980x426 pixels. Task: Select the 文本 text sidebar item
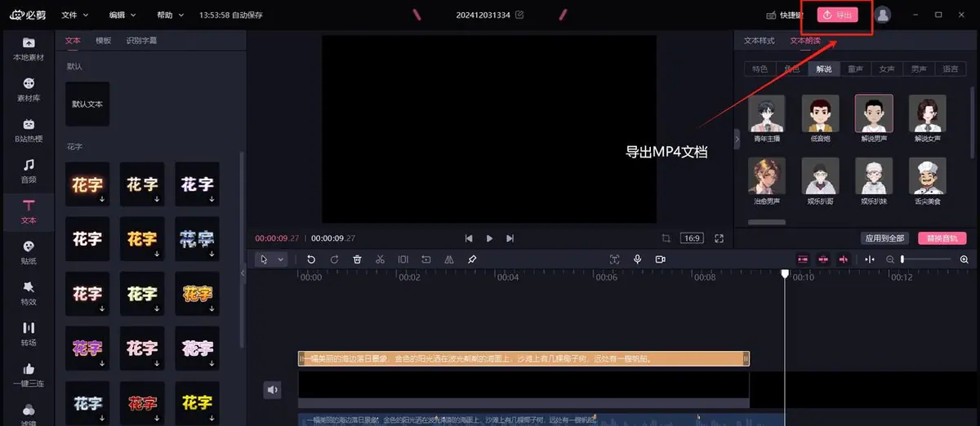(29, 212)
